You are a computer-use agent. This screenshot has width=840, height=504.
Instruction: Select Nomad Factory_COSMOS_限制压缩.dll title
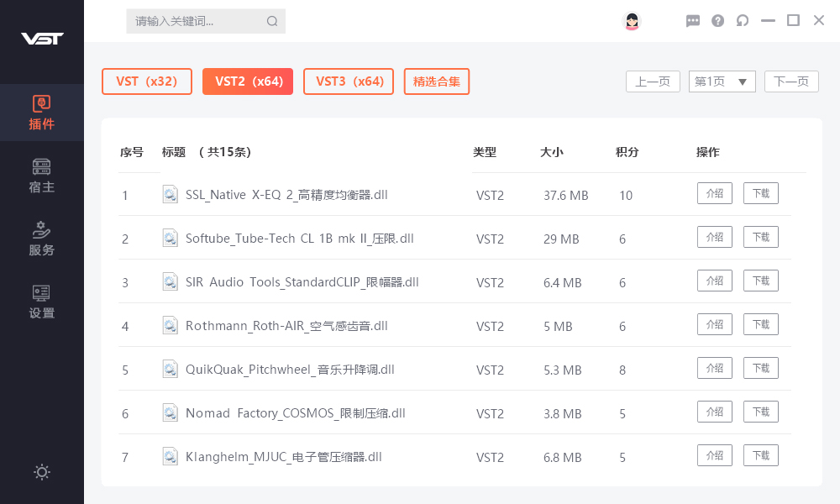point(295,413)
